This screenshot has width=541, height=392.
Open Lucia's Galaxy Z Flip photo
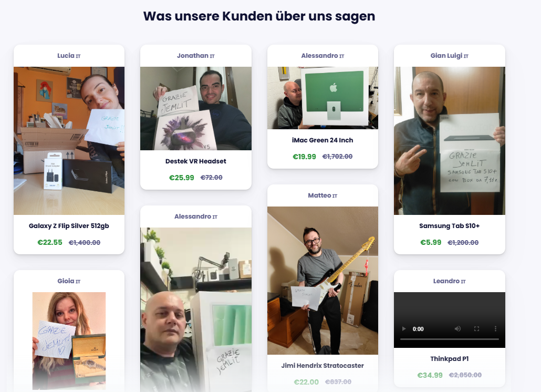click(69, 141)
